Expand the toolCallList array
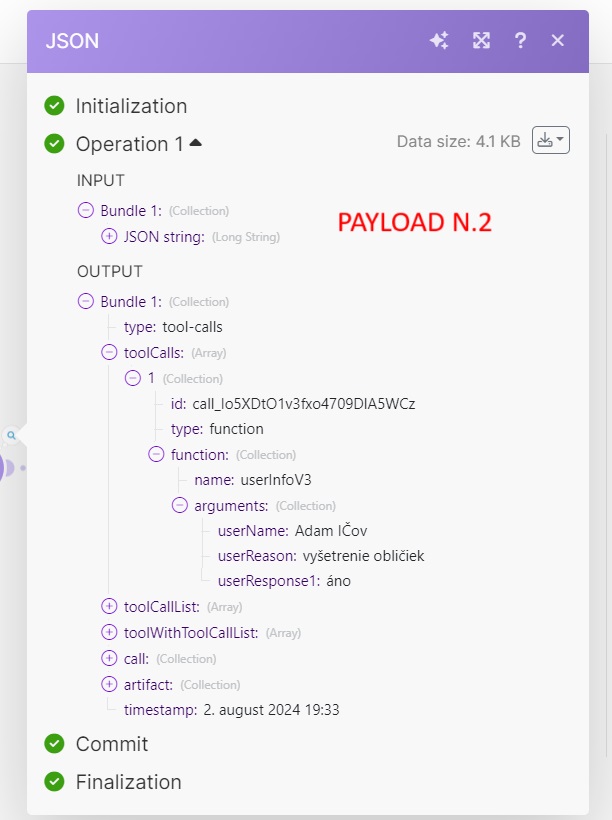612x820 pixels. [x=109, y=606]
